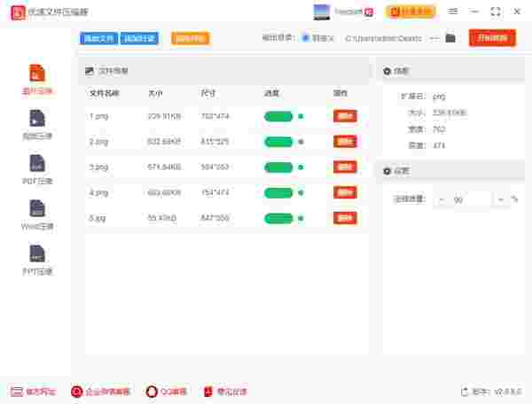The image size is (532, 404).
Task: Open the official website link in the footer
Action: 33,392
